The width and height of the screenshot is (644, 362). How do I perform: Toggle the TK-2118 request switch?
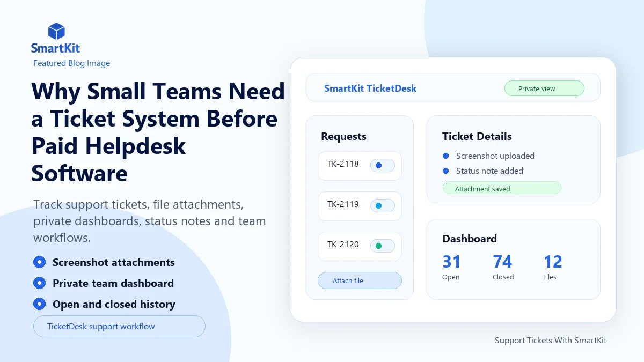coord(383,165)
